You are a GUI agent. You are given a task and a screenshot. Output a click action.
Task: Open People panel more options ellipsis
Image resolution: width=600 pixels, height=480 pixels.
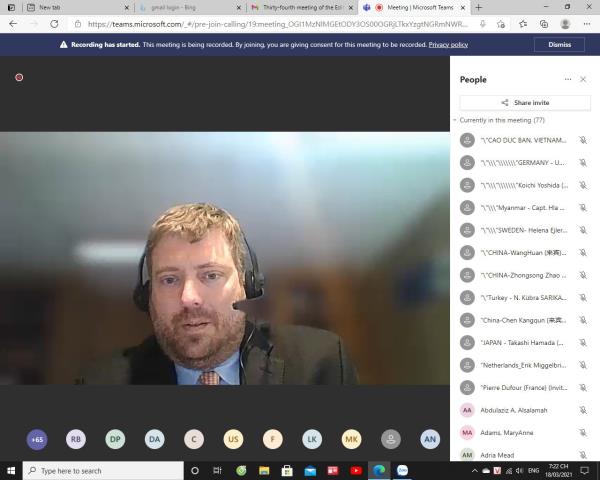[567, 79]
